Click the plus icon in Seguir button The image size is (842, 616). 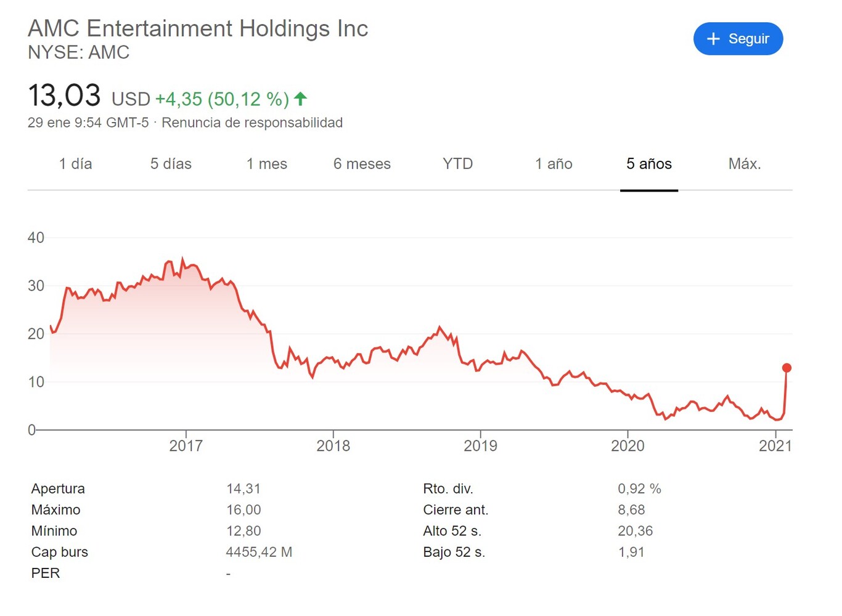(713, 39)
